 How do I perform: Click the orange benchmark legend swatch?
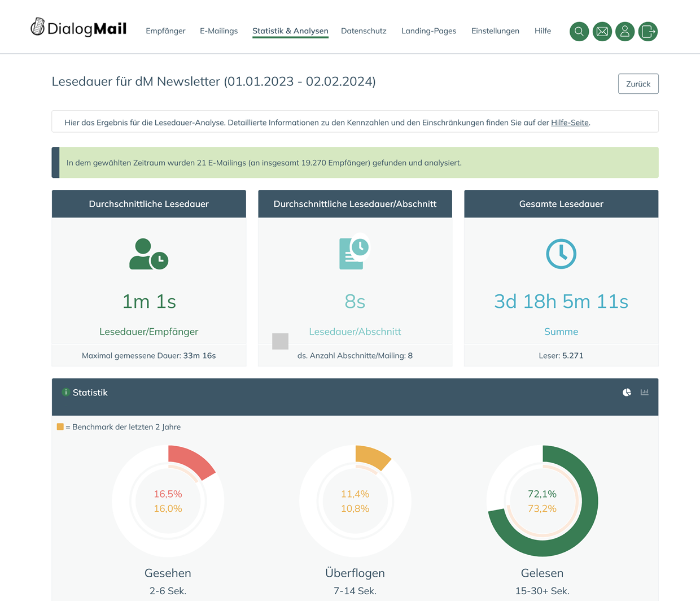click(60, 427)
